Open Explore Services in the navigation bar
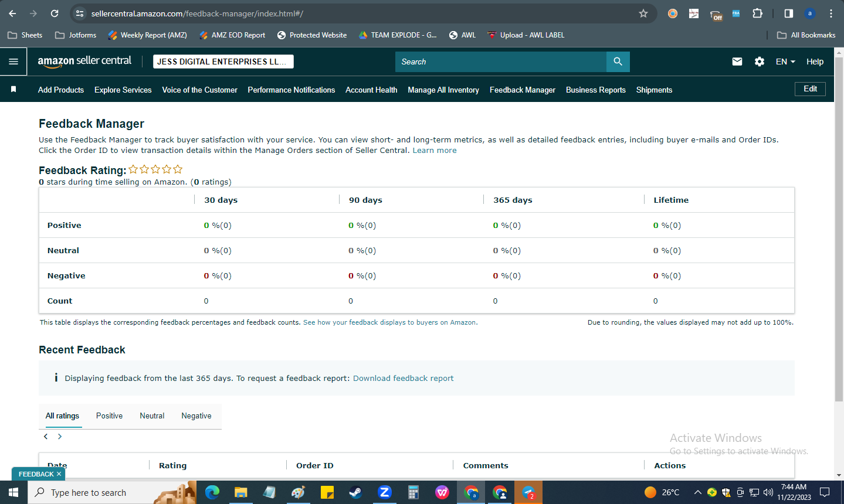The image size is (844, 504). tap(123, 90)
